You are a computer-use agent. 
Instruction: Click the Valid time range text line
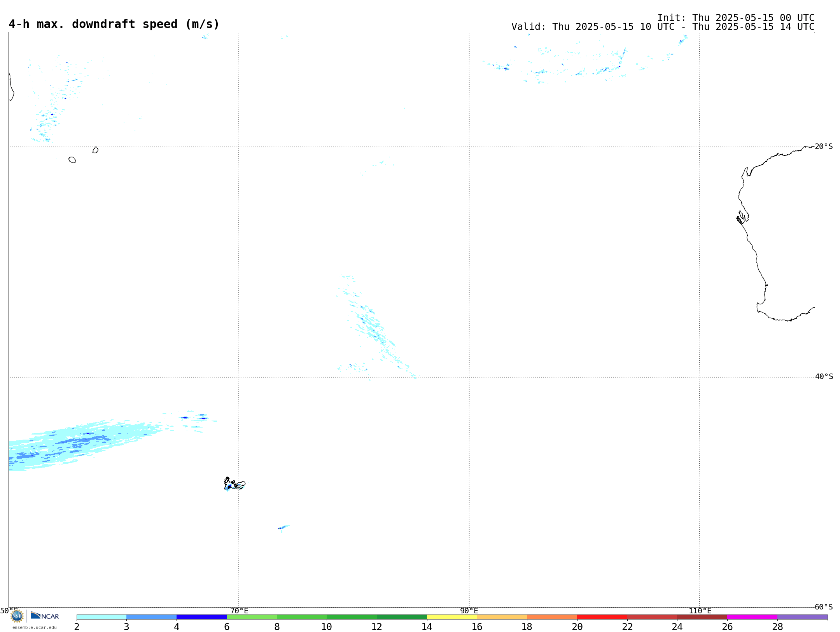pyautogui.click(x=663, y=27)
